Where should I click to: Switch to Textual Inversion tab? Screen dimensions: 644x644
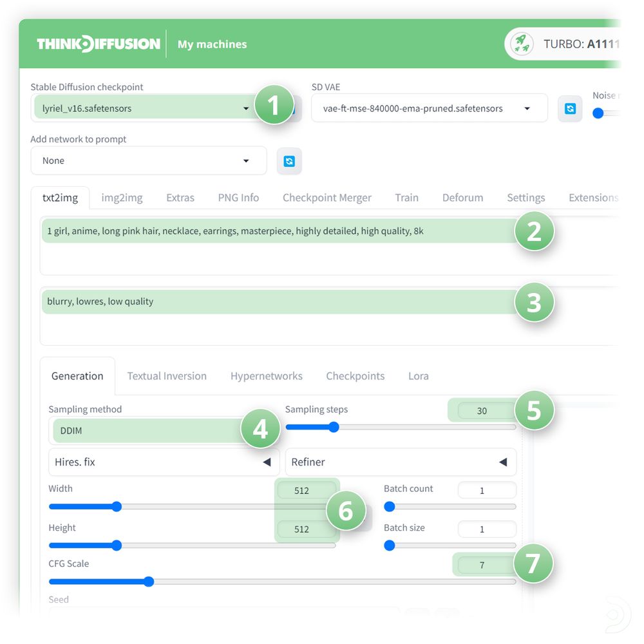167,376
